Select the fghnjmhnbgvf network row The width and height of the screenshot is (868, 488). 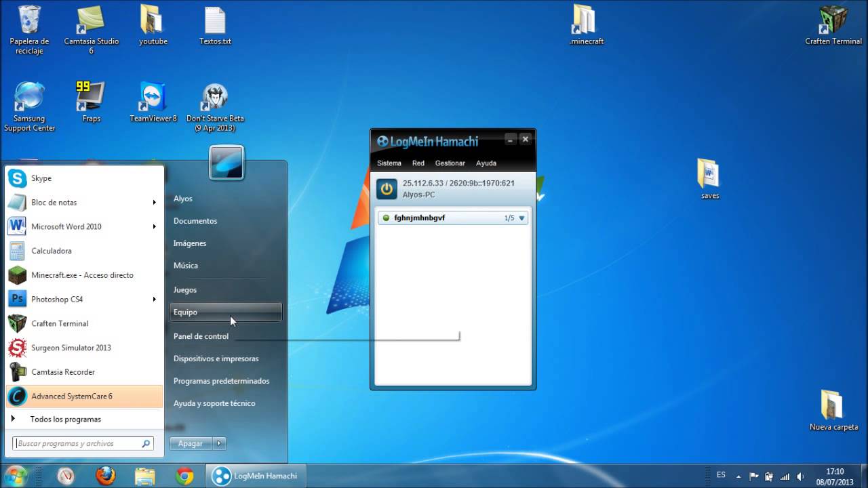pos(453,218)
